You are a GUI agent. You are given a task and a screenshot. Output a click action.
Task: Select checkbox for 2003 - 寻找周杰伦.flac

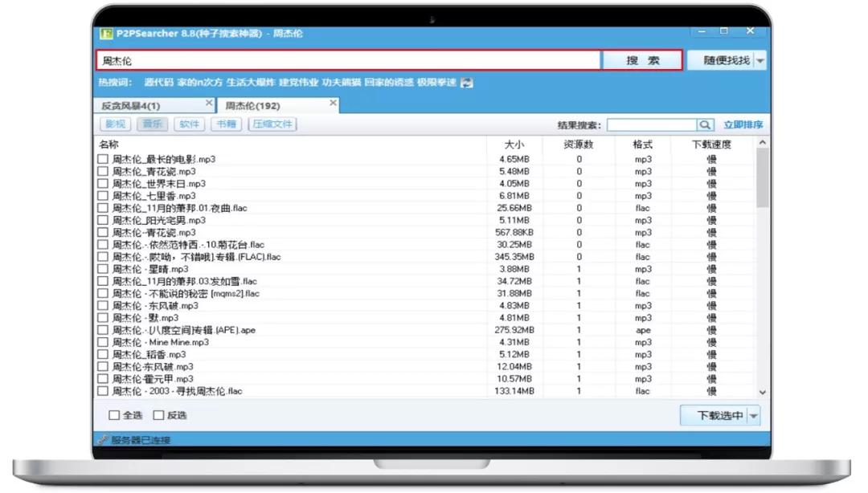click(x=102, y=391)
